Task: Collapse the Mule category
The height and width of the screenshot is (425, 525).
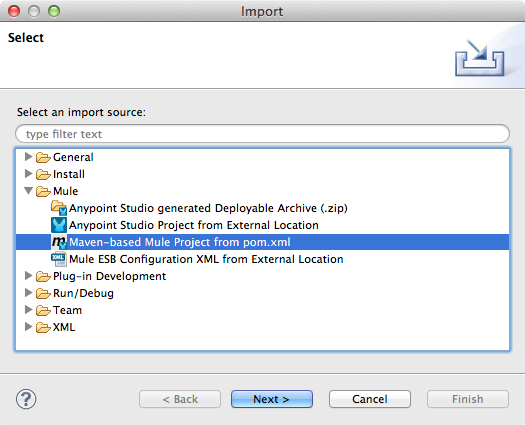Action: click(28, 191)
